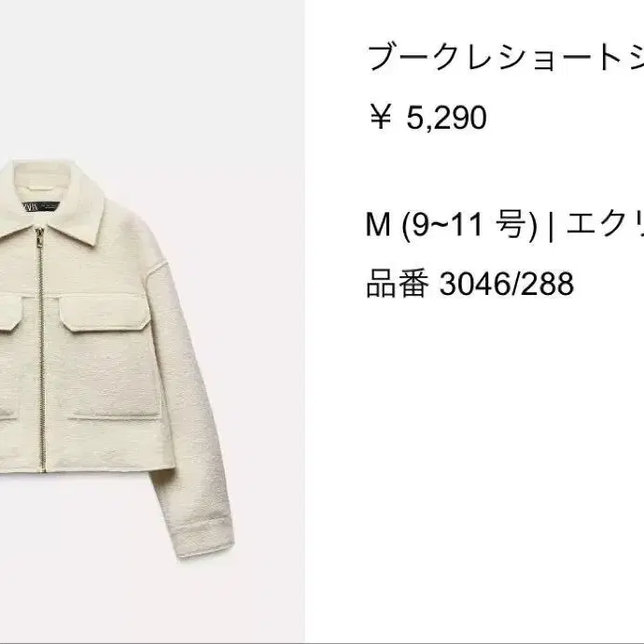The height and width of the screenshot is (644, 644).
Task: Click the 品番 label
Action: click(398, 283)
